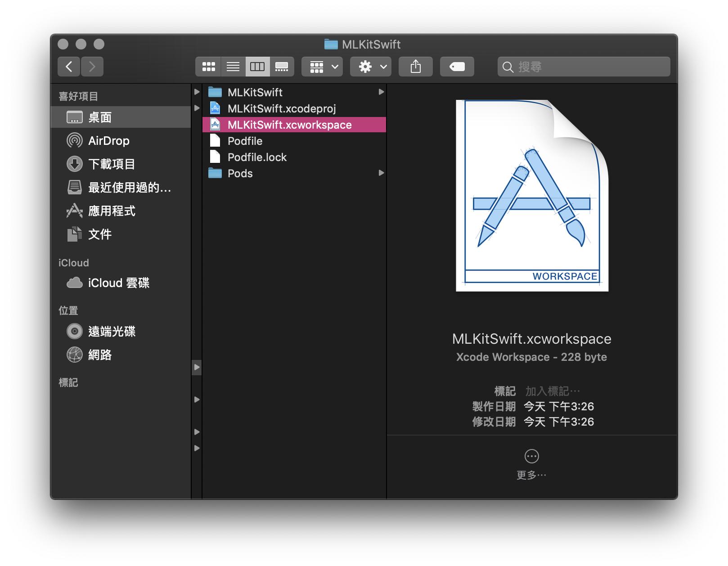Click the network globe icon
This screenshot has width=728, height=566.
tap(74, 355)
